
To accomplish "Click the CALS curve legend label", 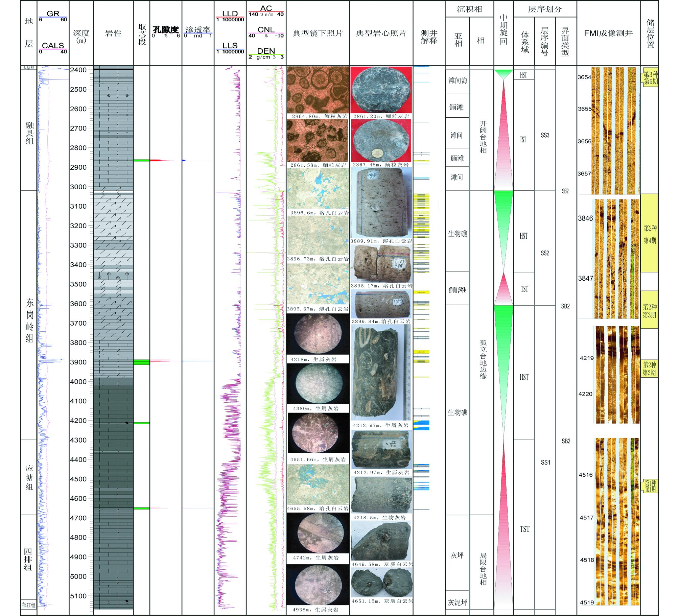I will [53, 46].
